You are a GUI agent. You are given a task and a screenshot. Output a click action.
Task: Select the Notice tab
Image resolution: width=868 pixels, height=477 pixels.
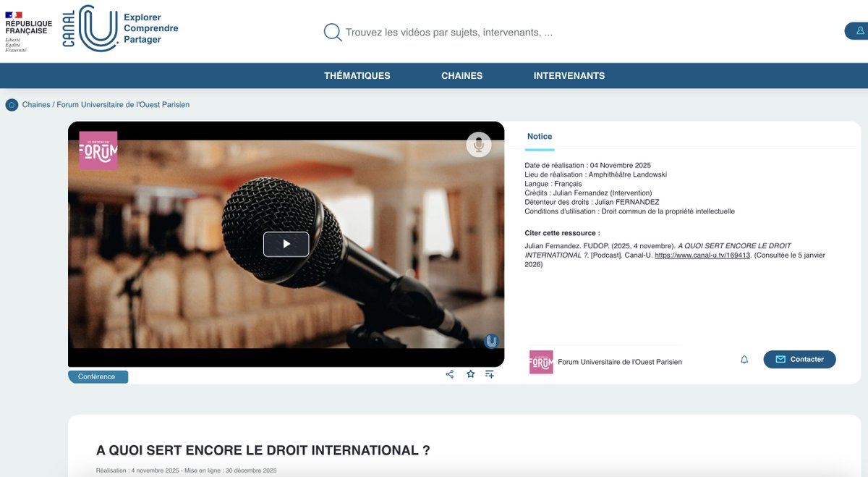540,136
